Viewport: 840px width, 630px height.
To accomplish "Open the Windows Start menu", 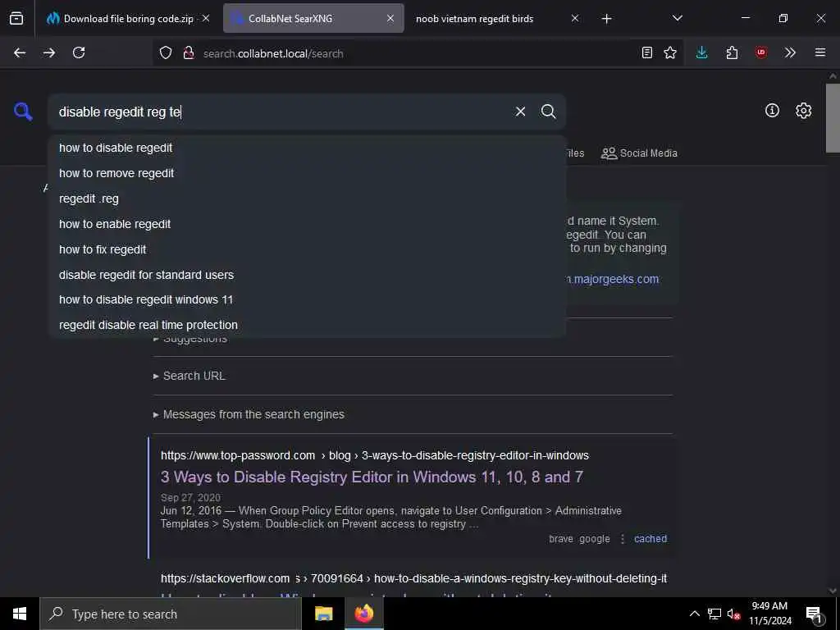I will [20, 614].
